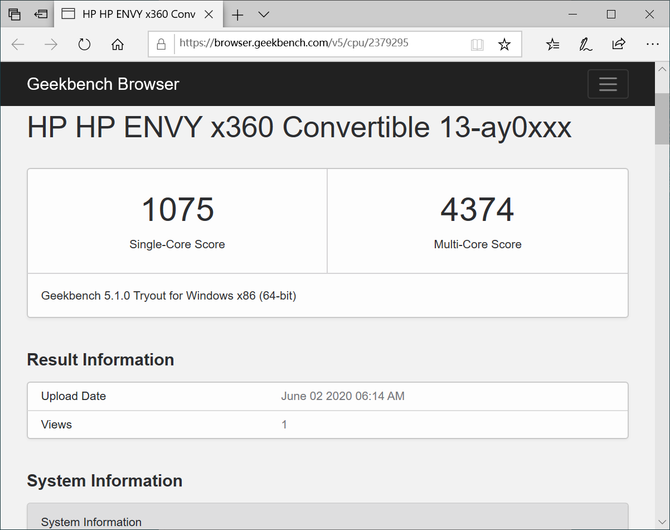
Task: Expand the tab preview chevron
Action: pos(264,15)
